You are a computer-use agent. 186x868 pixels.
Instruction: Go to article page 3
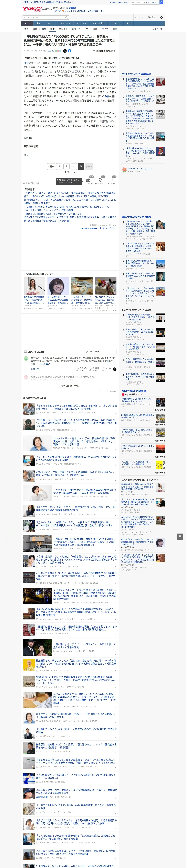point(66,167)
